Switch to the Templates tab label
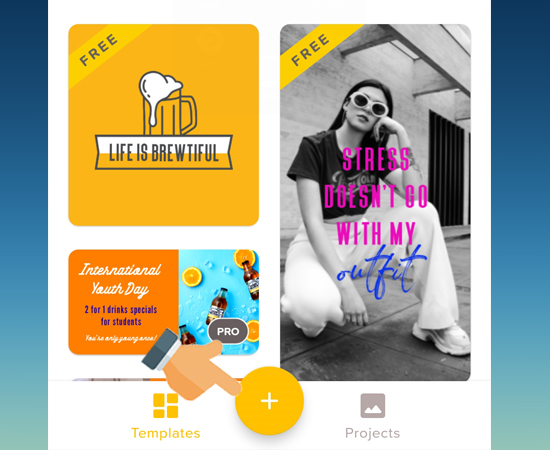The image size is (550, 450). (166, 433)
